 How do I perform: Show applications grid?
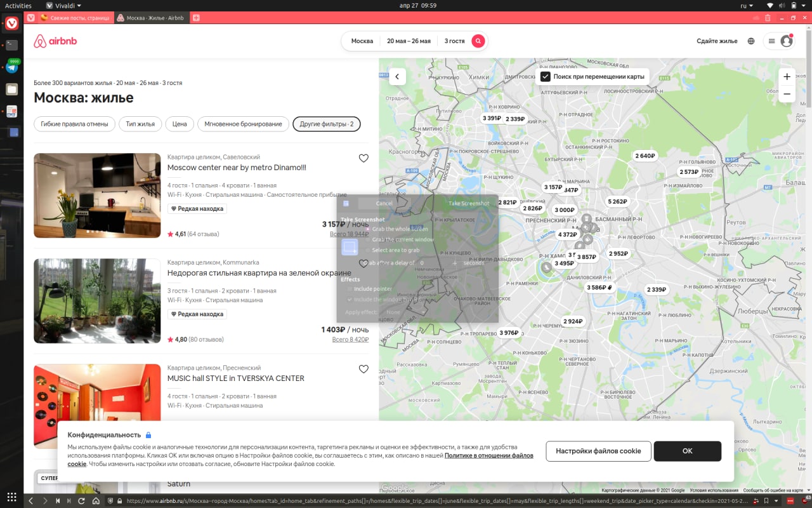[12, 496]
